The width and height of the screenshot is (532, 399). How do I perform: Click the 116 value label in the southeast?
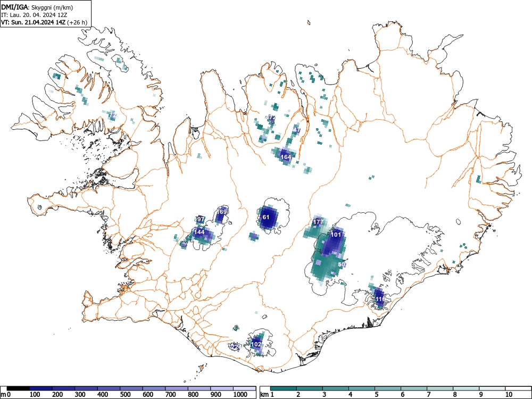[380, 299]
